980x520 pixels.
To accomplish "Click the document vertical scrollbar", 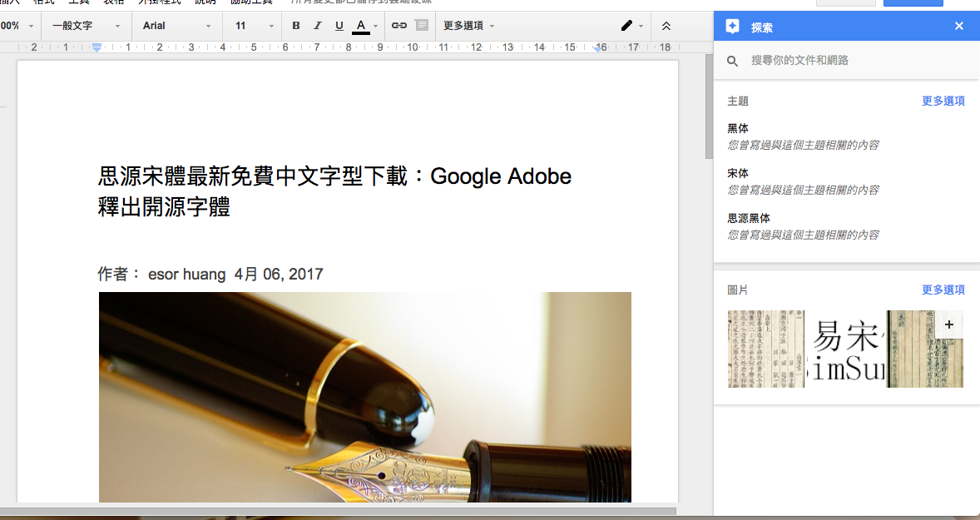I will (709, 106).
